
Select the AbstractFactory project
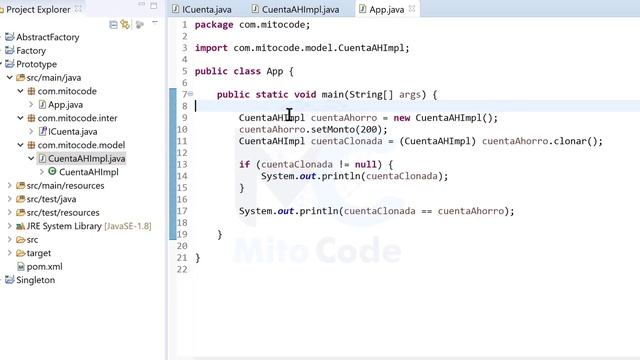(x=47, y=37)
